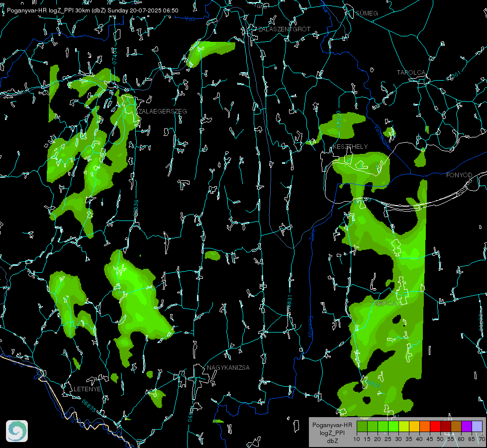Click the Veszprém county label
This screenshot has height=448, width=487.
(382, 136)
